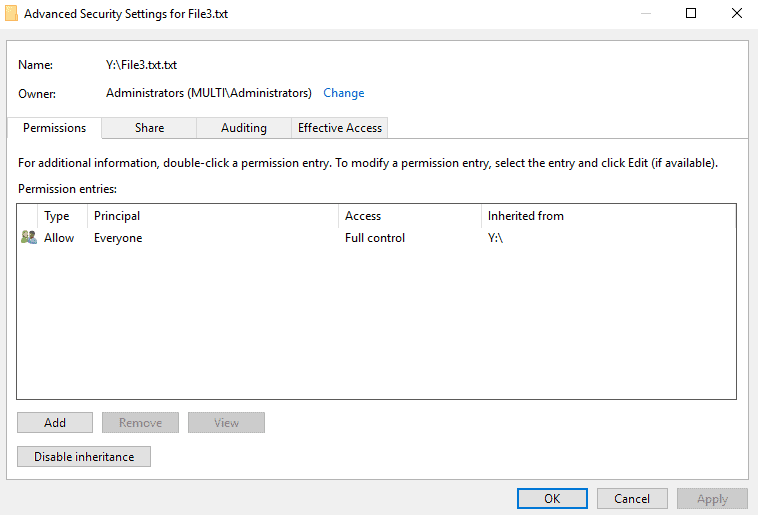Switch to the Permissions tab
Image resolution: width=758 pixels, height=515 pixels.
point(54,128)
